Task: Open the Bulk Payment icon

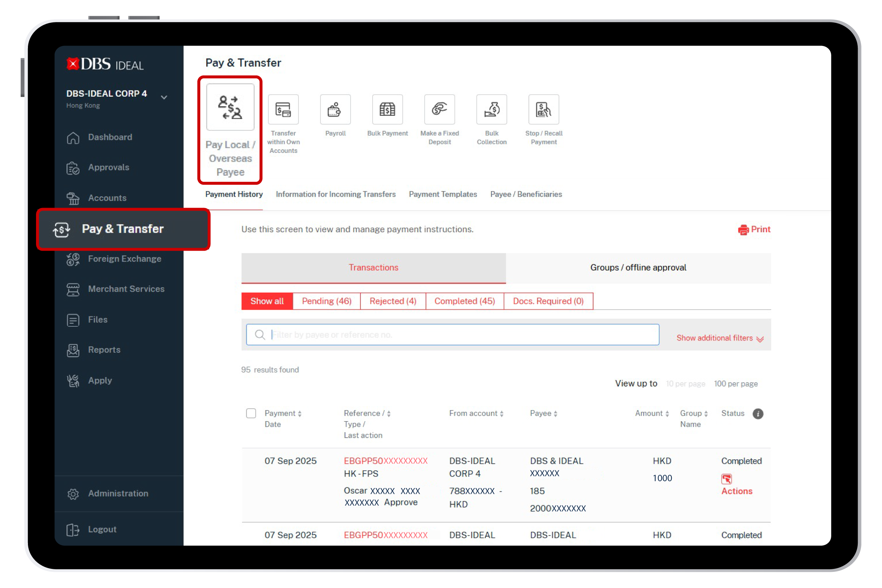Action: 387,110
